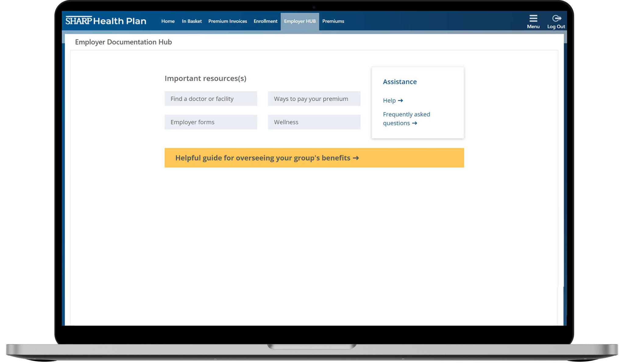Image resolution: width=624 pixels, height=364 pixels.
Task: Open the Wellness resource
Action: click(314, 122)
